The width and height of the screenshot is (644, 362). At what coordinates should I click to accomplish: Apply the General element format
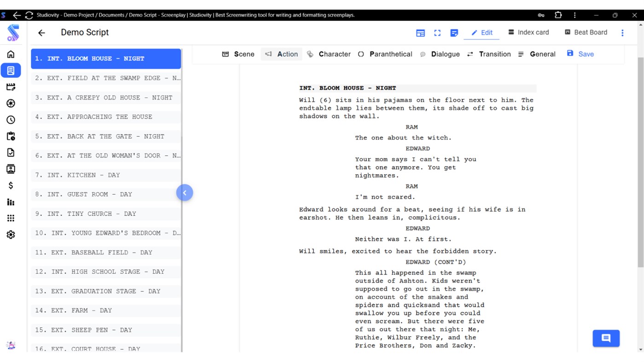[536, 54]
